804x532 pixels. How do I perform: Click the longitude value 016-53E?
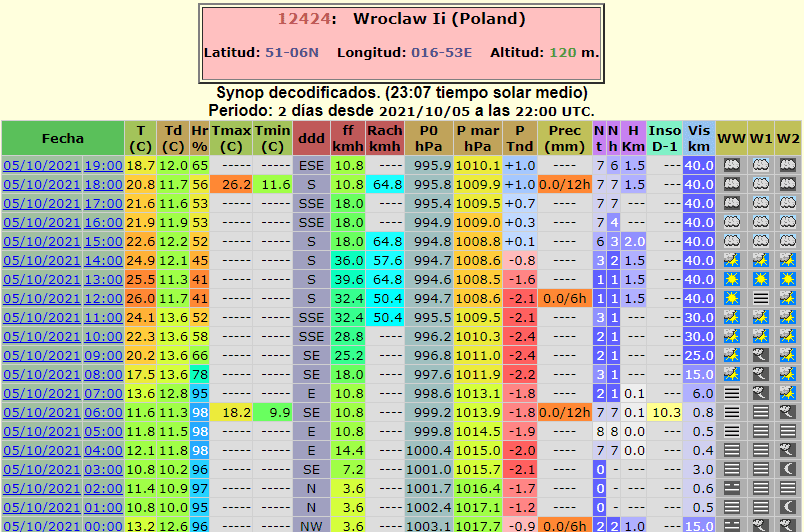(x=441, y=52)
